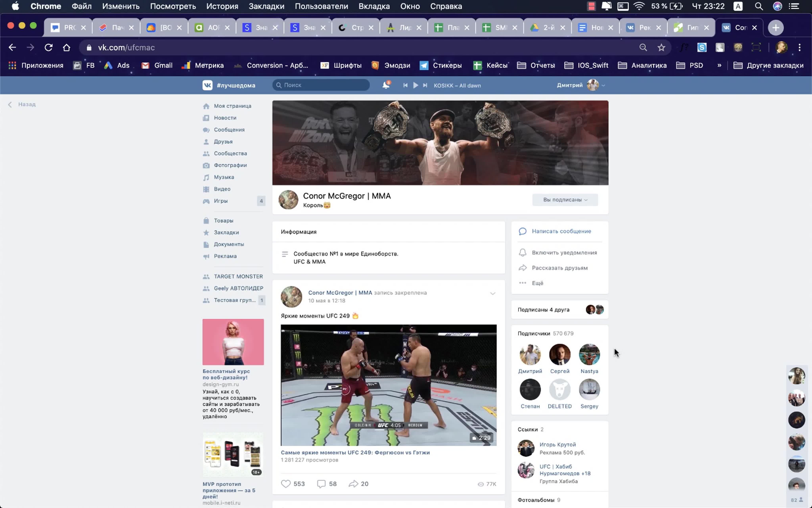Image resolution: width=812 pixels, height=508 pixels.
Task: Go to Моя страница in sidebar
Action: click(232, 106)
